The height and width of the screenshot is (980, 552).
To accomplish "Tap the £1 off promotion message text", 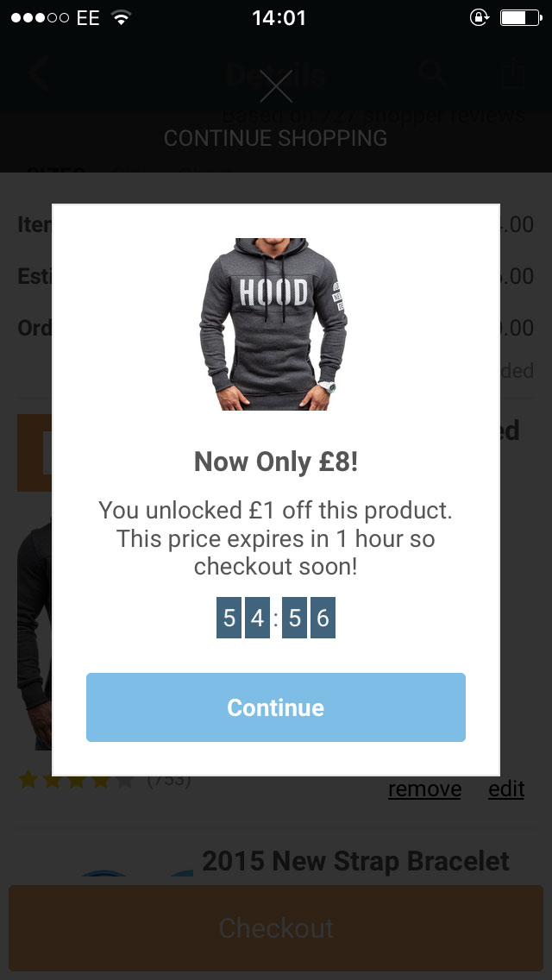I will (x=276, y=538).
